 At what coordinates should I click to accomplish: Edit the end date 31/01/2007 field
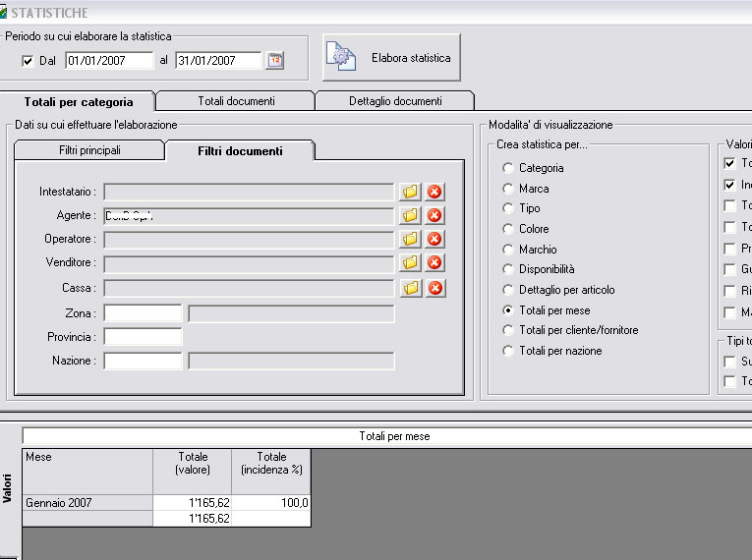point(218,61)
